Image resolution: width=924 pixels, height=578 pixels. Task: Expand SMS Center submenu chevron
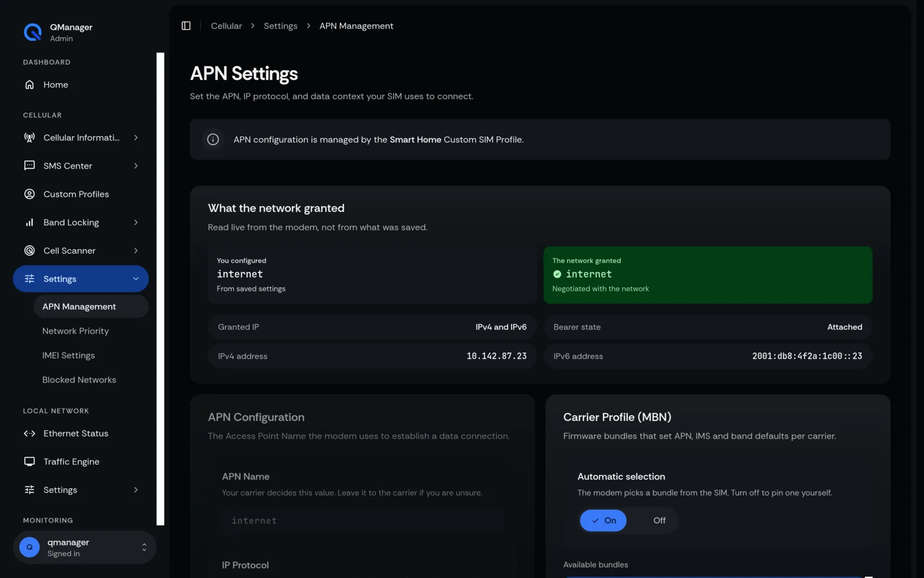(x=136, y=166)
